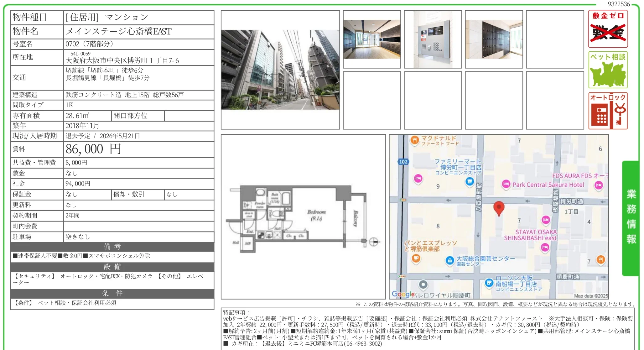Click 大阪総合園芸センター blue map marker

450,260
